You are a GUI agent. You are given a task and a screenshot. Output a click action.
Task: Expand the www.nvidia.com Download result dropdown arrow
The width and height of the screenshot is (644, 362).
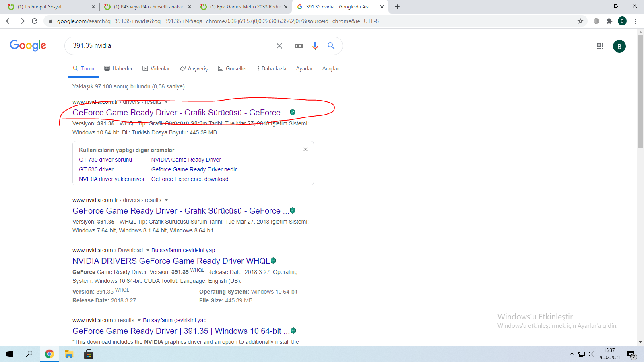[148, 251]
